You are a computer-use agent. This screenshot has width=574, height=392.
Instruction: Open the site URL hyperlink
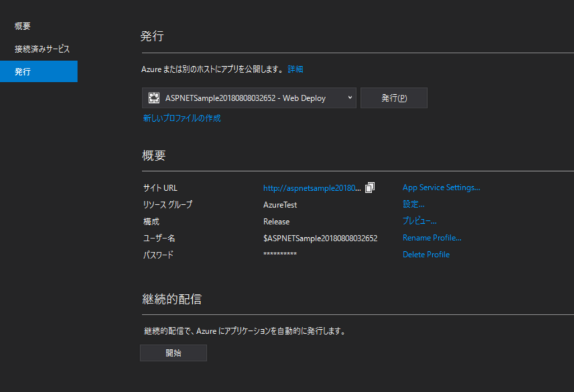pyautogui.click(x=311, y=187)
